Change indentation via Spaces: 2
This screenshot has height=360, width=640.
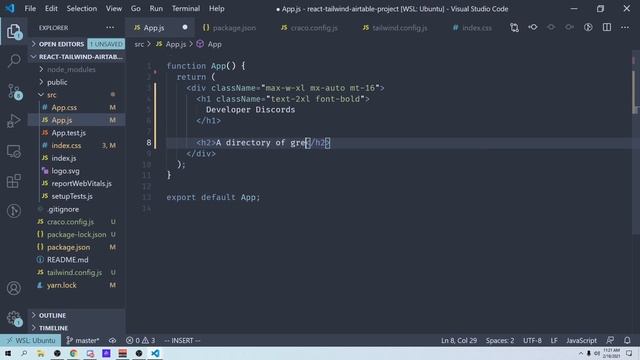[x=500, y=340]
